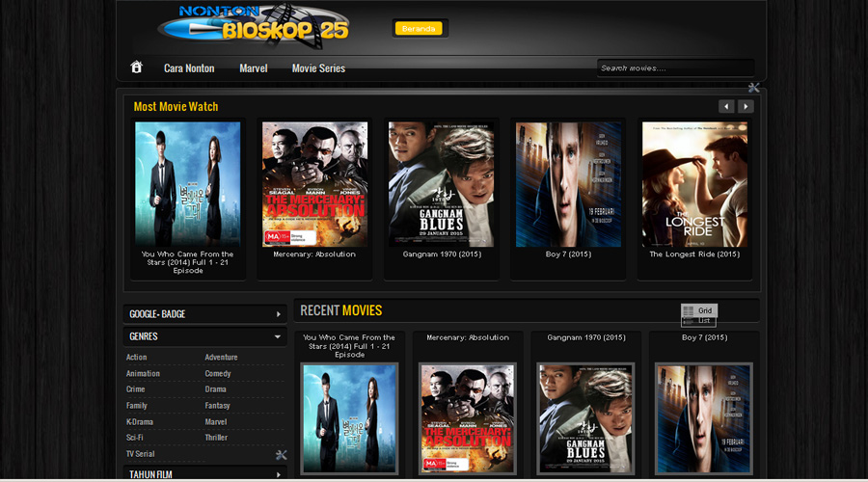
Task: Select the Adventure genre
Action: (221, 358)
